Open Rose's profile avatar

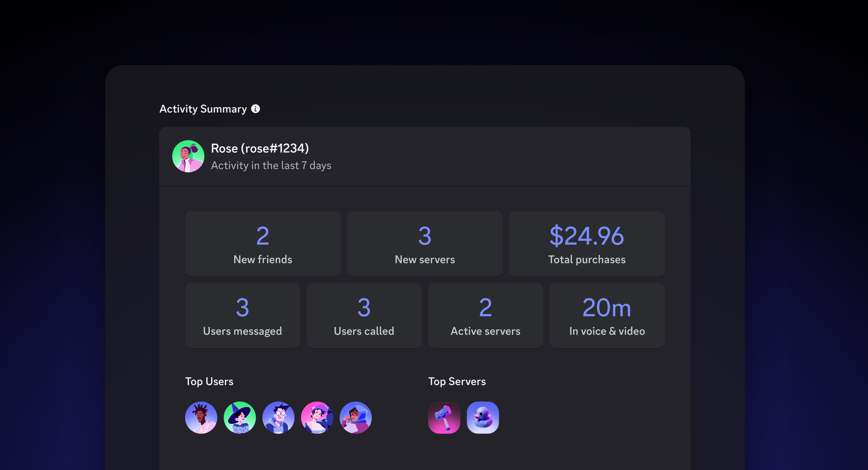189,156
